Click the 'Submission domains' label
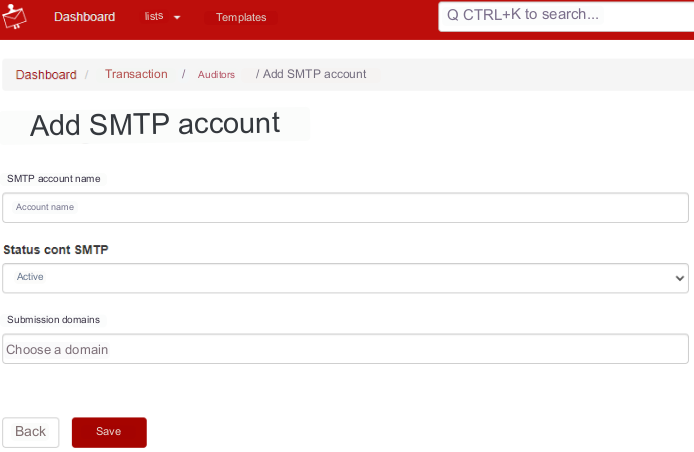This screenshot has width=694, height=452. coord(53,320)
